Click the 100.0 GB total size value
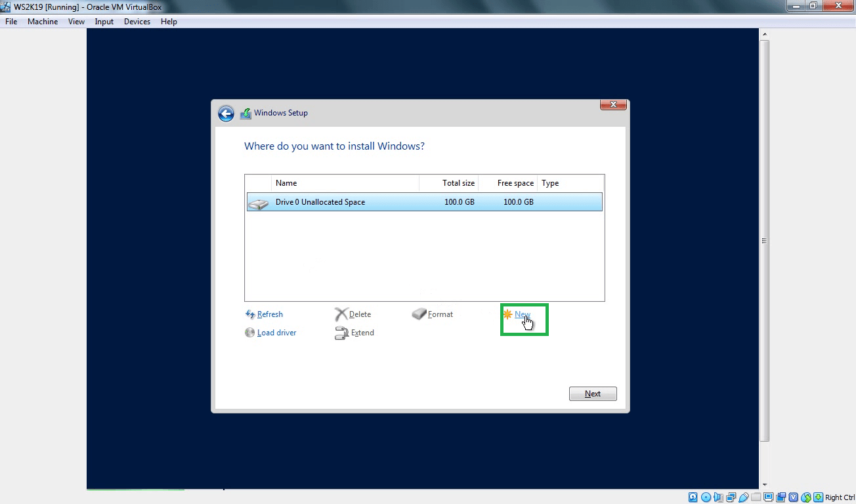 point(460,202)
